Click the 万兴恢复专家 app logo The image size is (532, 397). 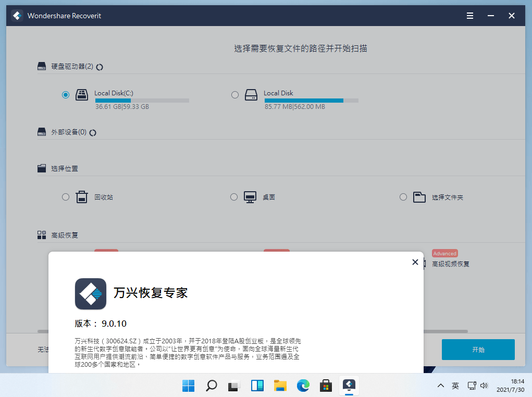pos(91,294)
